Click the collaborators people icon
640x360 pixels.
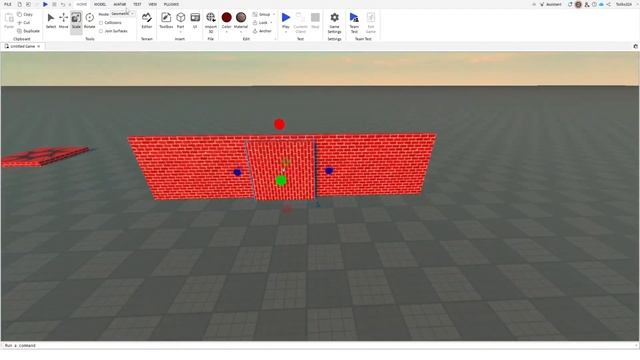[587, 4]
